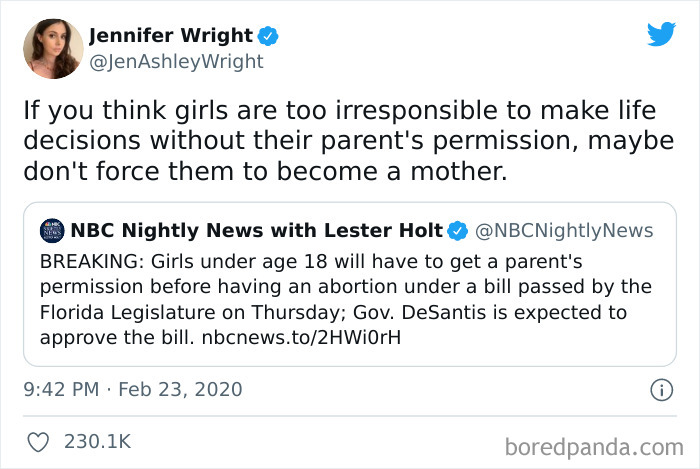This screenshot has height=469, width=700.
Task: Click Jennifer Wright's blue verified badge
Action: point(268,37)
